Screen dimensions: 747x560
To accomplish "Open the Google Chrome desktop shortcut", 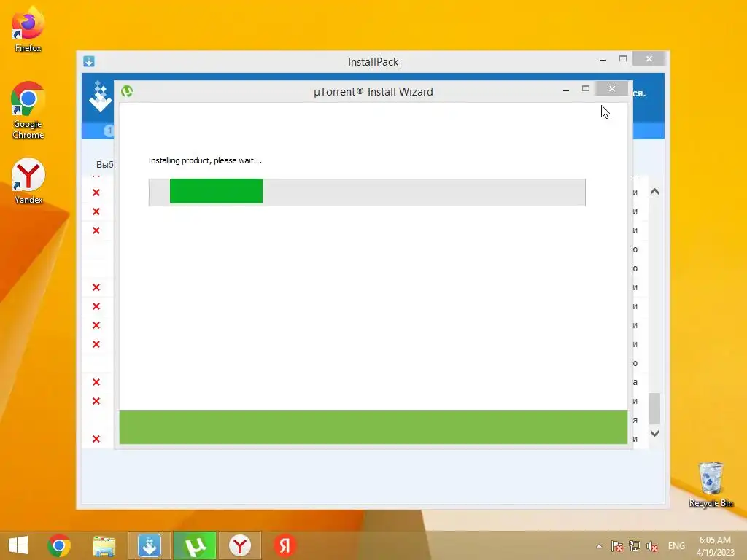I will tap(28, 110).
